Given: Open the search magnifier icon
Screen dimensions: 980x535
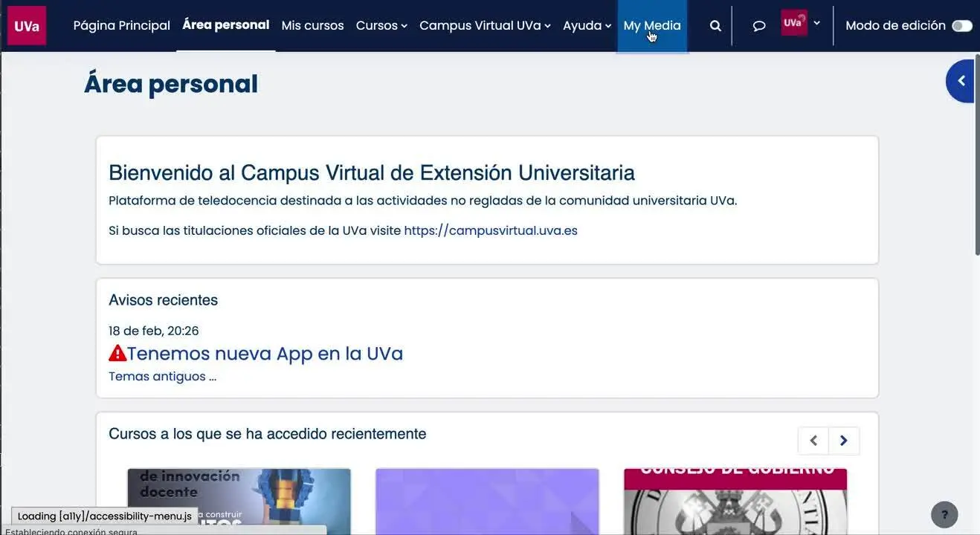Looking at the screenshot, I should point(715,25).
